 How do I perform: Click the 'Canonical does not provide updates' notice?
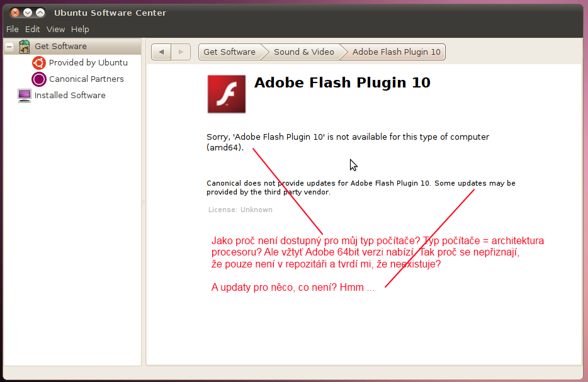(361, 188)
